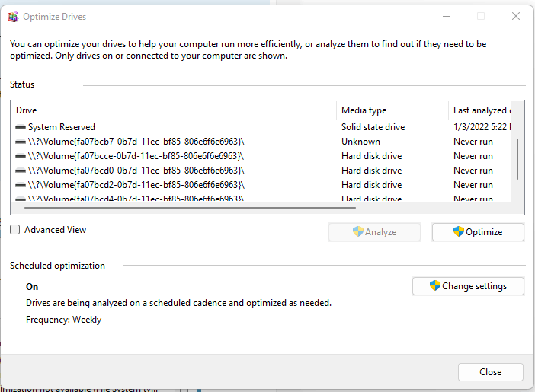Click the horizontal scrollbar of drive list
This screenshot has height=392, width=535.
coord(190,207)
